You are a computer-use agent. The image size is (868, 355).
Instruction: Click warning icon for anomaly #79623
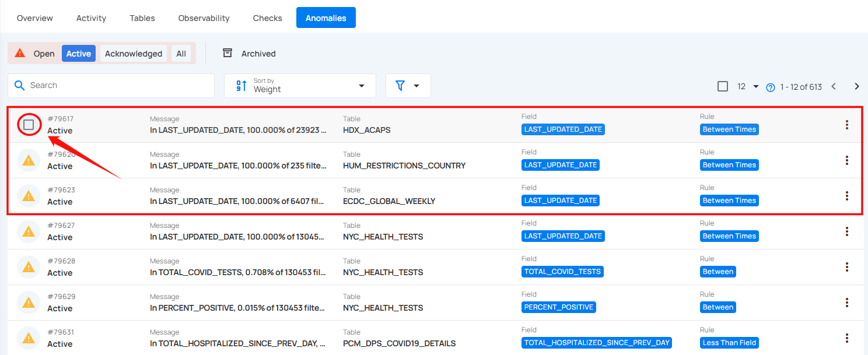[29, 196]
